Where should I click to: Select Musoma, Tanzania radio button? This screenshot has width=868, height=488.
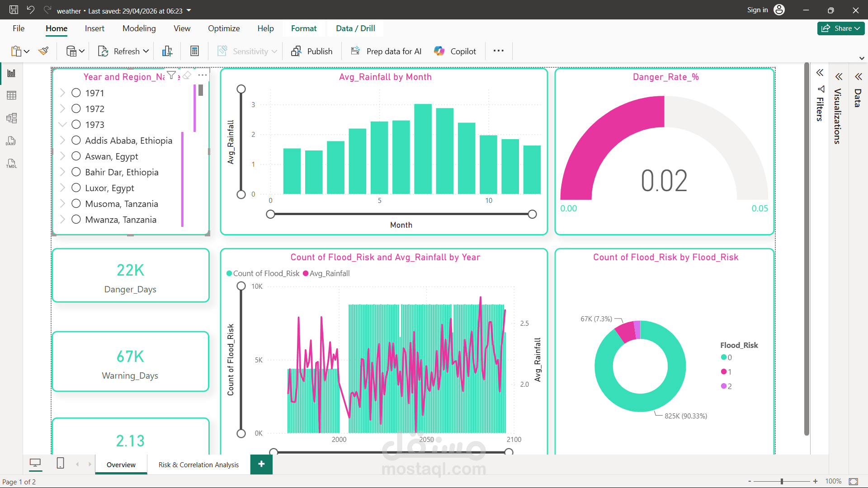pyautogui.click(x=76, y=203)
